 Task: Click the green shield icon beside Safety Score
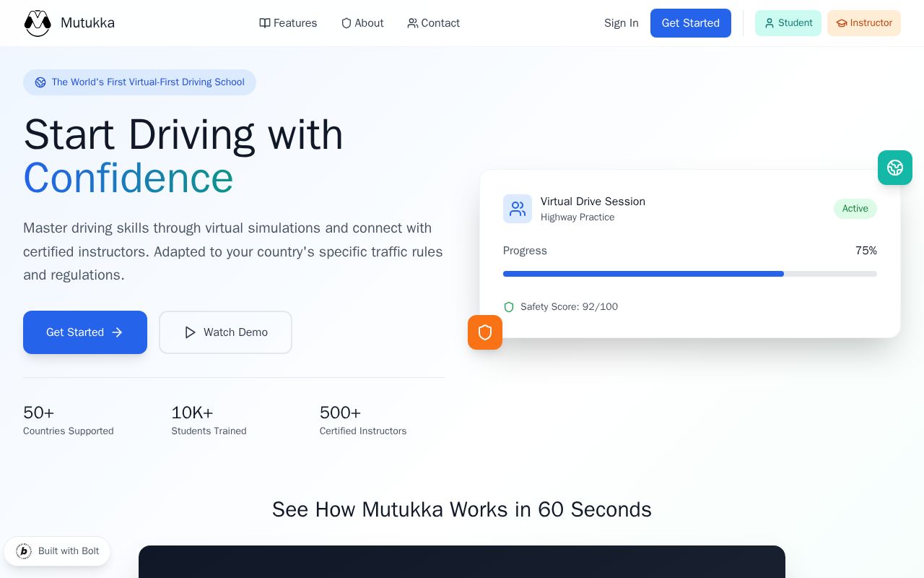point(509,307)
